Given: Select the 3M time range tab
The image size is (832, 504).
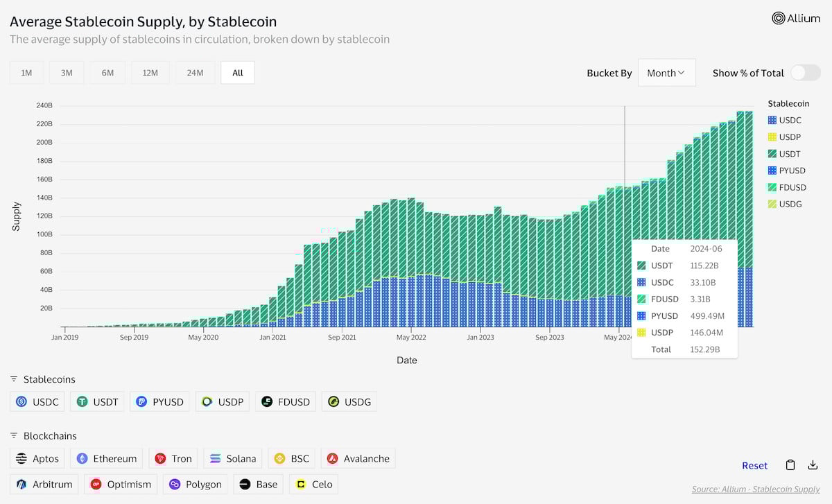Looking at the screenshot, I should 67,73.
